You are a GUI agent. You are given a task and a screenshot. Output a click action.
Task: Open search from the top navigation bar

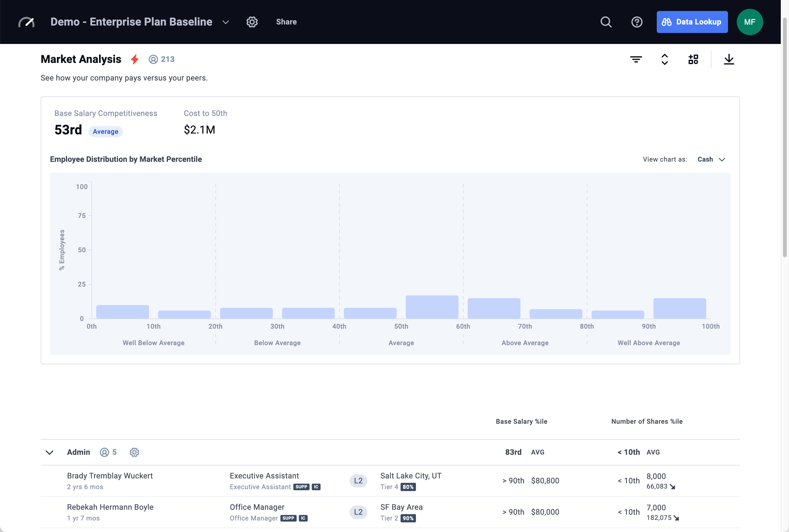tap(606, 22)
